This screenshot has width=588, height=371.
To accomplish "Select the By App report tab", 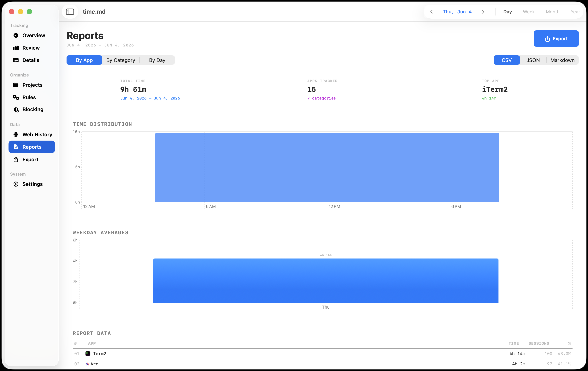I will [84, 60].
